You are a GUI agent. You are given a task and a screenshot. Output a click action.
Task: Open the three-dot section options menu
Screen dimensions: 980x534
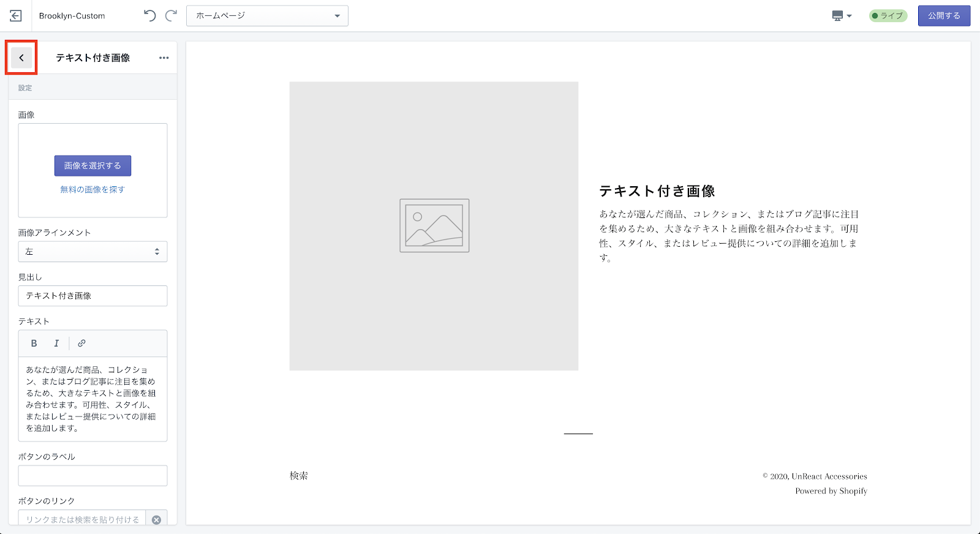coord(164,58)
